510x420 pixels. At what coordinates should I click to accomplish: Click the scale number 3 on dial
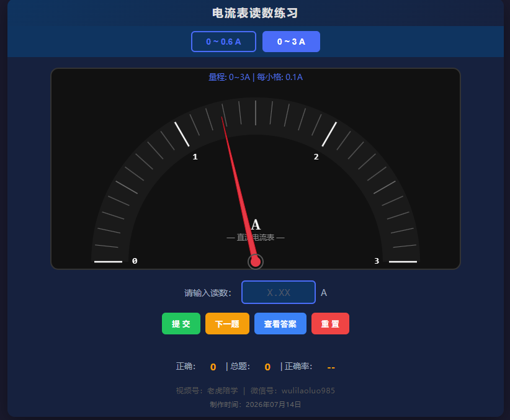377,261
